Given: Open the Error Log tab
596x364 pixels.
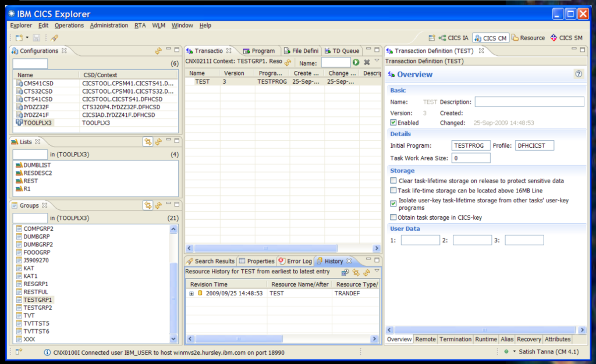Looking at the screenshot, I should 295,261.
